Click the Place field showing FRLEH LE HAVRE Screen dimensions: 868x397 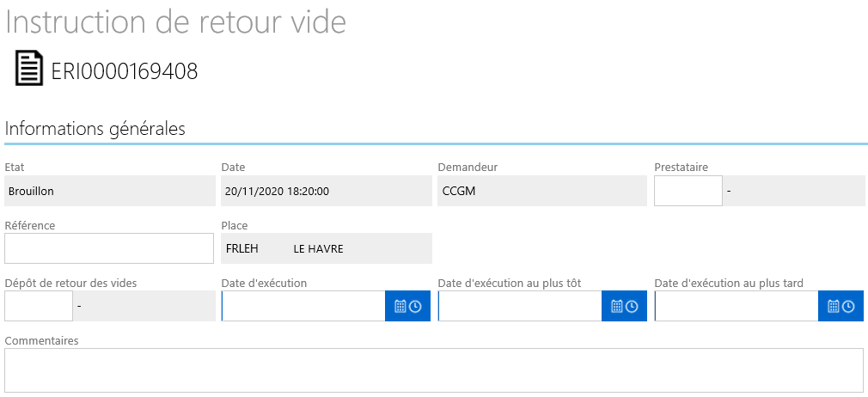[327, 248]
